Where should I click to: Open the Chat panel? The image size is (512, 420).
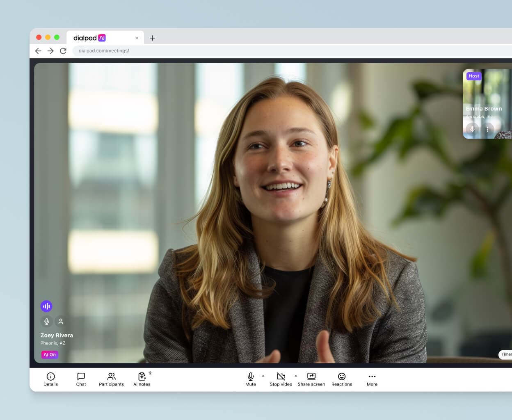(81, 379)
